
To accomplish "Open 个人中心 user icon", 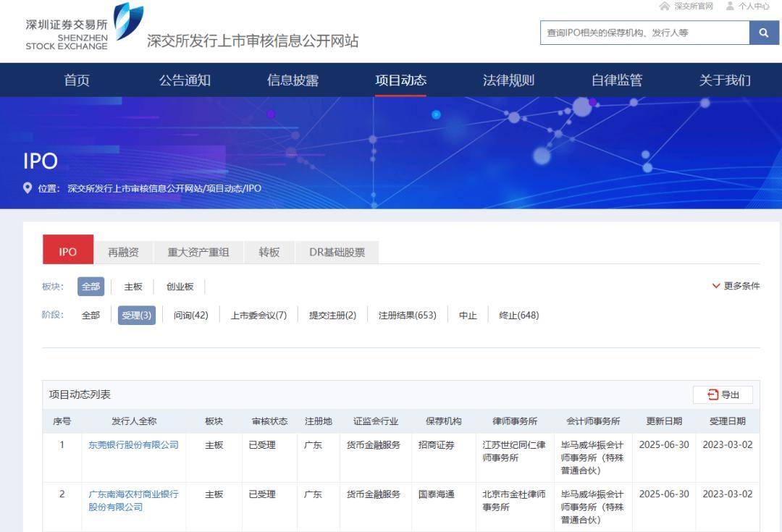I will click(x=730, y=7).
